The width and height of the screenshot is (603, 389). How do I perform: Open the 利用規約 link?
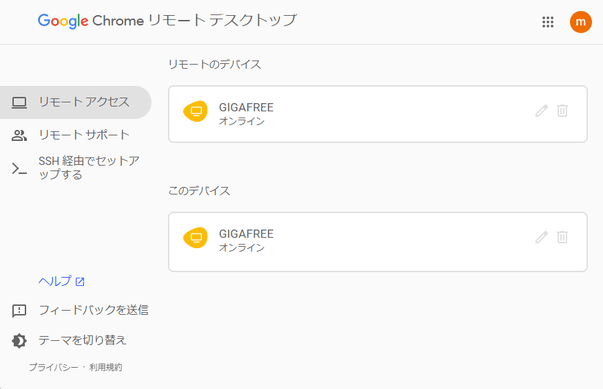[106, 367]
